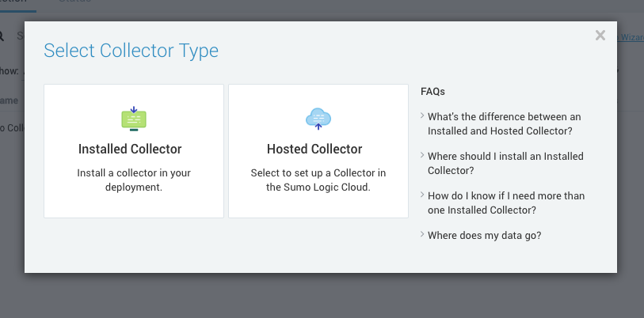Select the Hosted Collector title

(314, 149)
